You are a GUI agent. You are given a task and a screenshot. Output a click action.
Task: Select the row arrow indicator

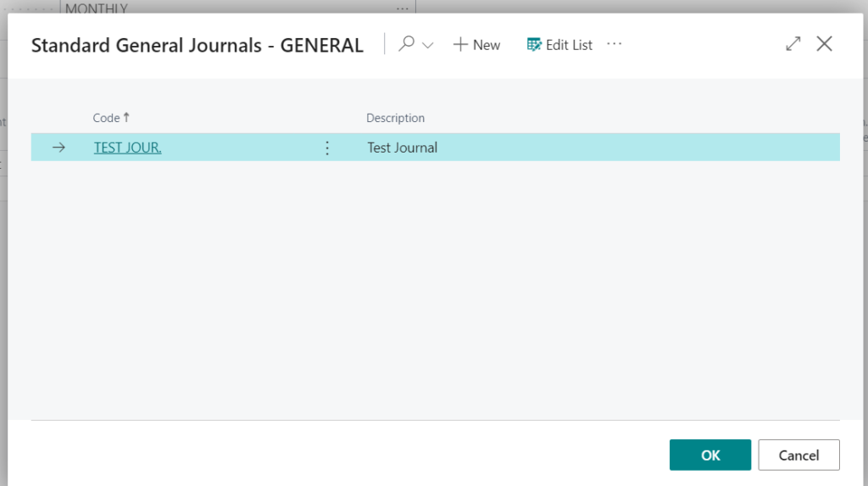[x=58, y=148]
